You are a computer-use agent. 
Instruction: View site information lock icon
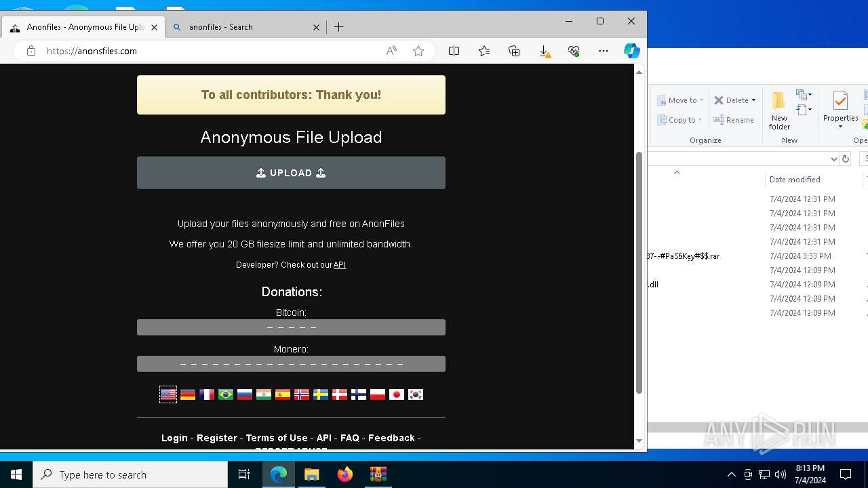[x=31, y=51]
